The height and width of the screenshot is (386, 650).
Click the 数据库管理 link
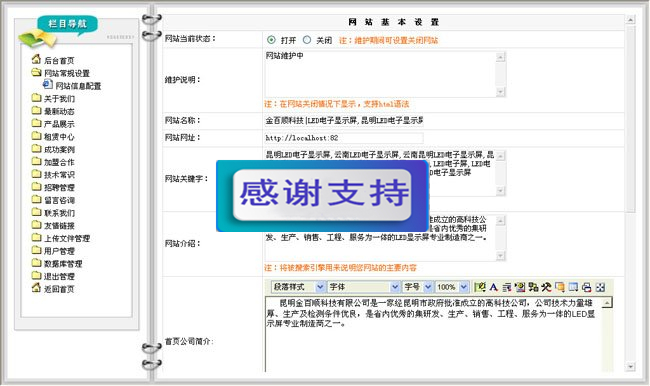click(x=63, y=264)
